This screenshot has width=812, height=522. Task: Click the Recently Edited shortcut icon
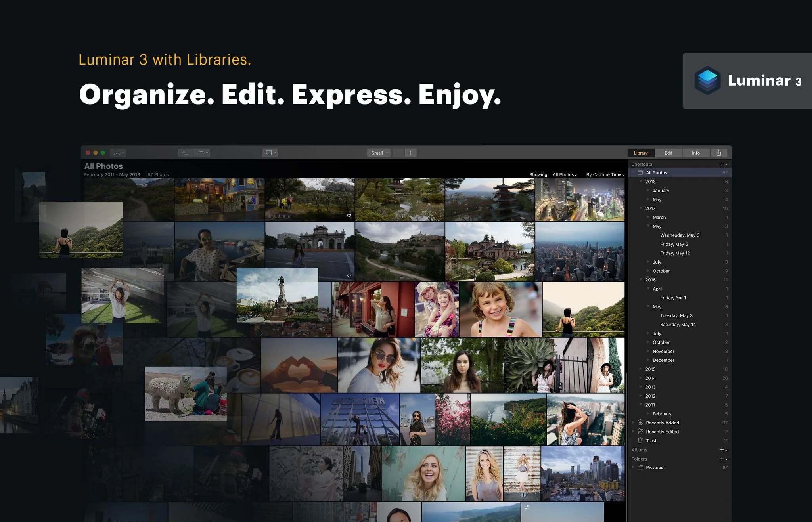(x=641, y=432)
